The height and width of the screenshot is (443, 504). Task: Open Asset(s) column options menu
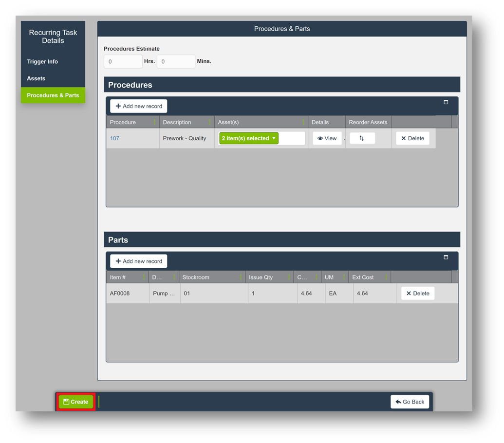click(x=303, y=122)
